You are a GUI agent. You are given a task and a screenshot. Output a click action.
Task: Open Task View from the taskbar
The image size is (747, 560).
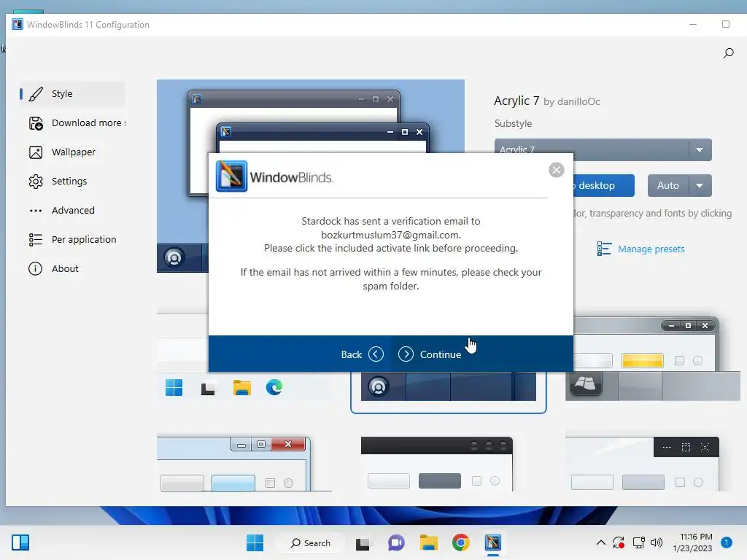point(363,542)
